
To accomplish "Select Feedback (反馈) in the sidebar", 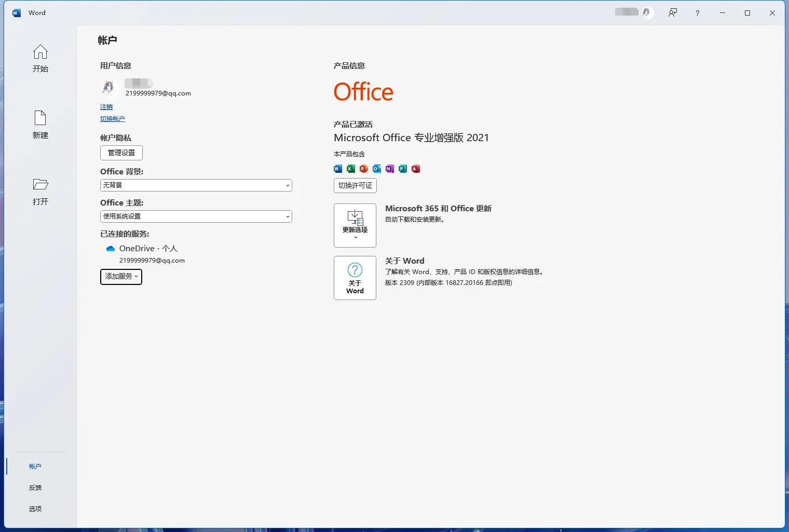I will coord(35,488).
